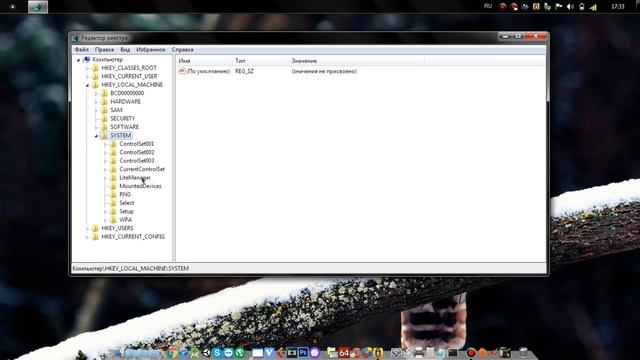Viewport: 640px width, 360px height.
Task: Expand the HKEY_CURRENT_CONFIG key
Action: pos(87,237)
